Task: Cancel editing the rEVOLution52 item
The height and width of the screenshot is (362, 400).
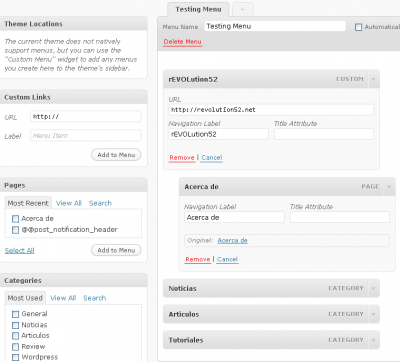Action: click(x=212, y=157)
